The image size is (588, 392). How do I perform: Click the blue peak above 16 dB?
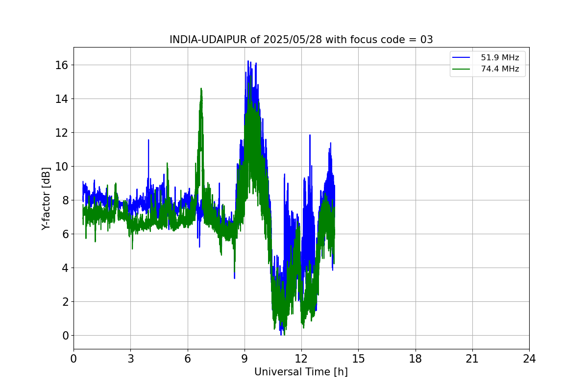pos(248,62)
